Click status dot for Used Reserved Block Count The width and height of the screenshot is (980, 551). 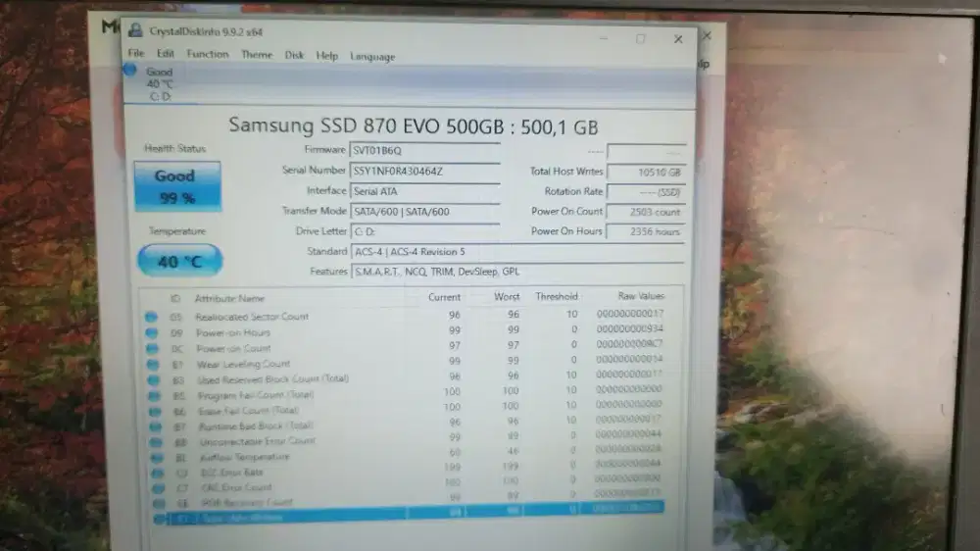tap(153, 379)
